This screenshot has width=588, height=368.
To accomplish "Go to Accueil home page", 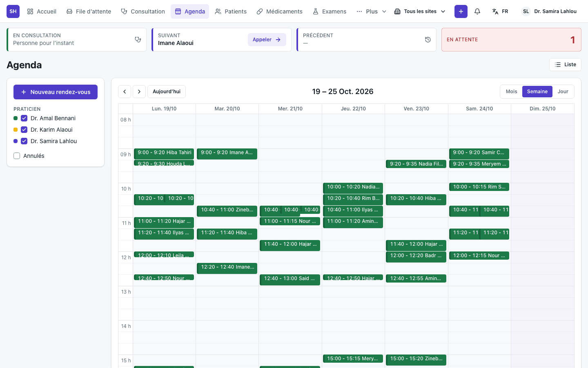I will 42,11.
